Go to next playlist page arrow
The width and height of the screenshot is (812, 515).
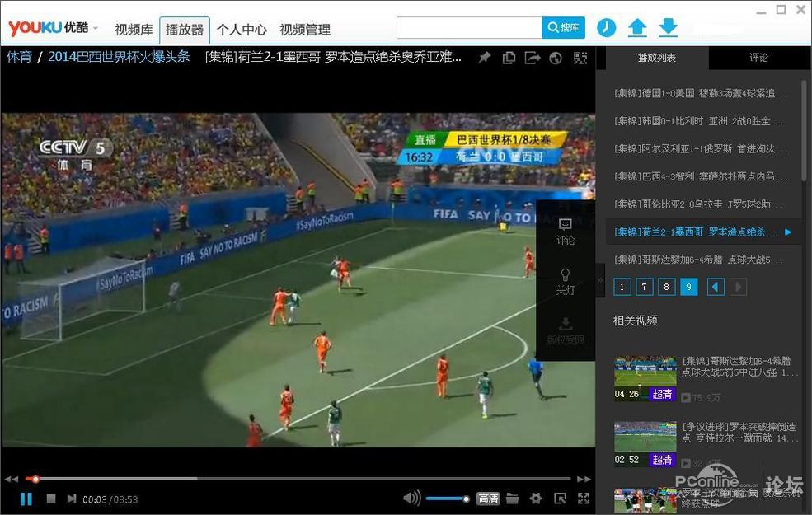pyautogui.click(x=737, y=287)
